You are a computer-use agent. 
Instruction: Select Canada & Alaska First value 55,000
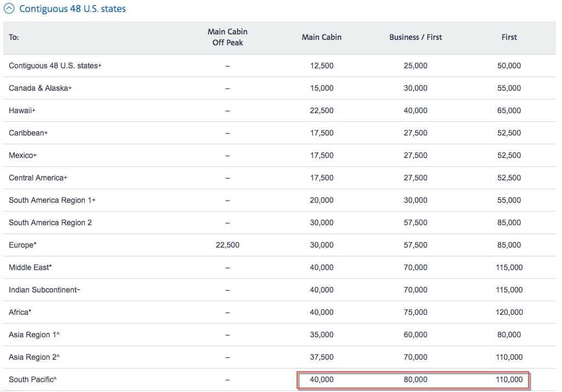tap(509, 88)
